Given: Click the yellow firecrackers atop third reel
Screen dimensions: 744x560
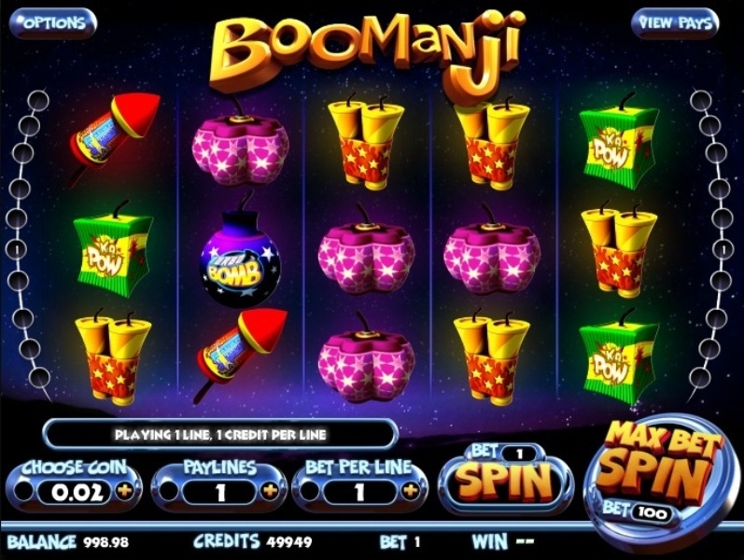Looking at the screenshot, I should coord(366,141).
